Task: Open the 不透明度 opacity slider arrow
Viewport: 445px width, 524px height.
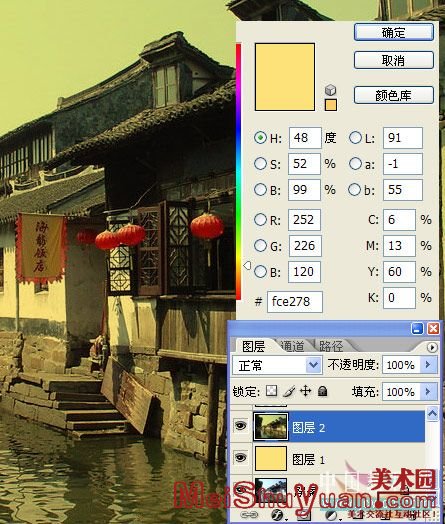Action: 429,365
